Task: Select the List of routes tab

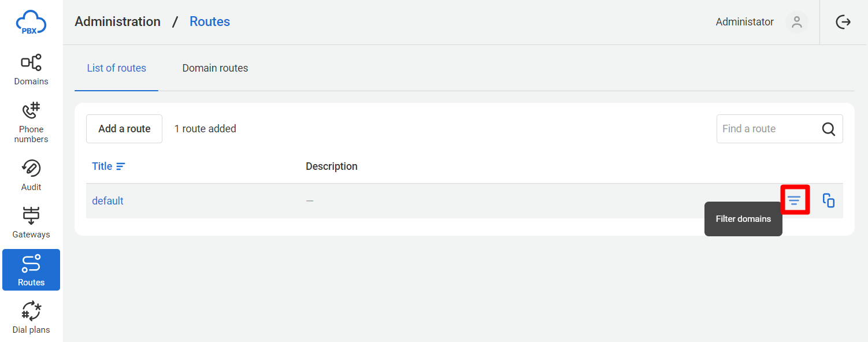Action: click(x=116, y=68)
